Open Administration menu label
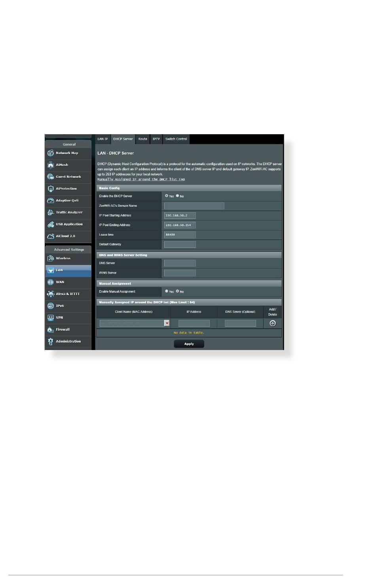376x588 pixels. click(68, 341)
